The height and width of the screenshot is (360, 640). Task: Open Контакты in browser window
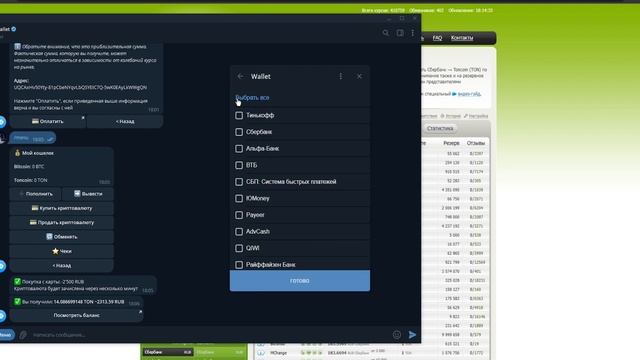[462, 38]
